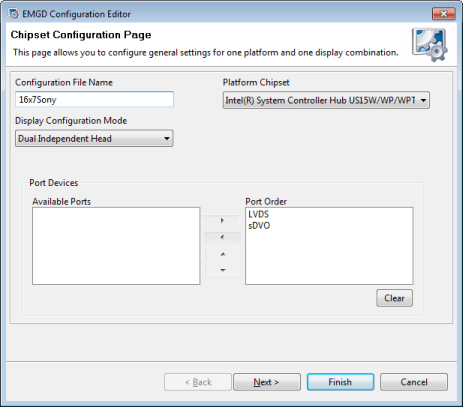Click the Next button
Viewport: 463px width, 407px height.
tap(267, 382)
